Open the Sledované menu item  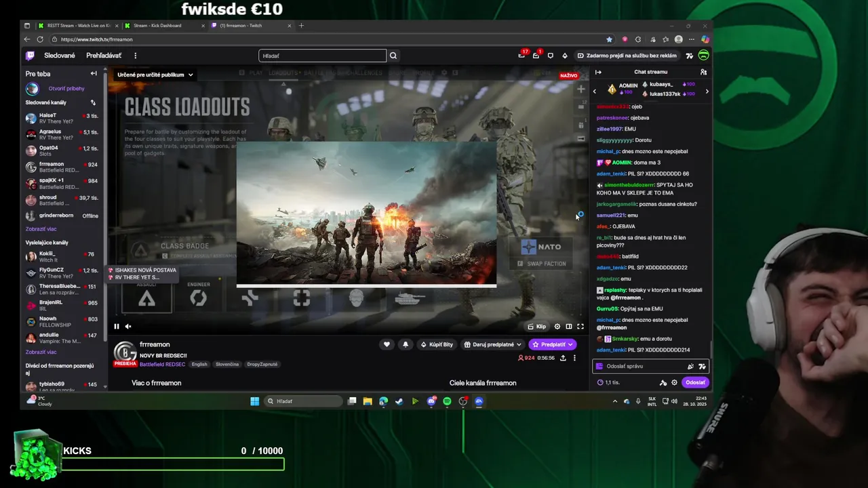60,56
